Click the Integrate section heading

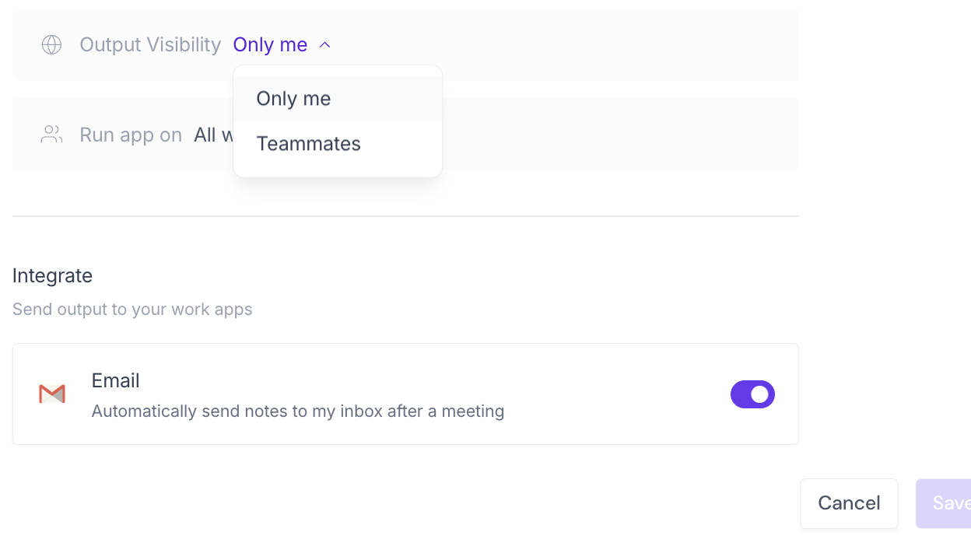pos(52,275)
